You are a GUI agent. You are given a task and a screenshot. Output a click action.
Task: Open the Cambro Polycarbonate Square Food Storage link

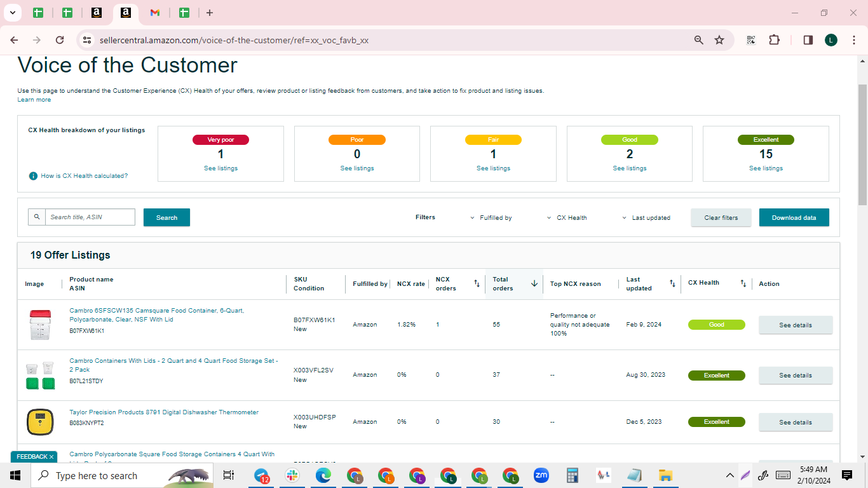(x=172, y=454)
